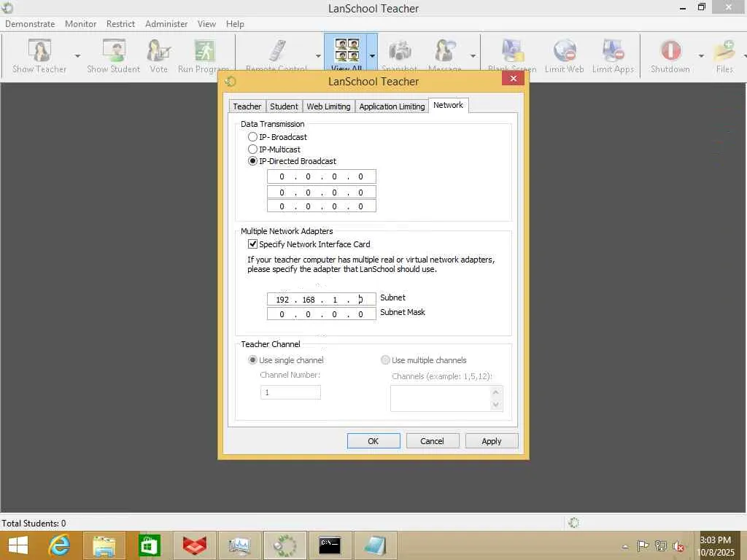Switch to the Student tab

click(284, 106)
